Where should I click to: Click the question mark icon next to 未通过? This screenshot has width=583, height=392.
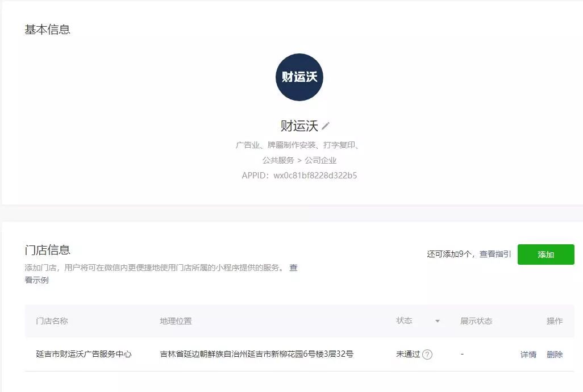427,355
